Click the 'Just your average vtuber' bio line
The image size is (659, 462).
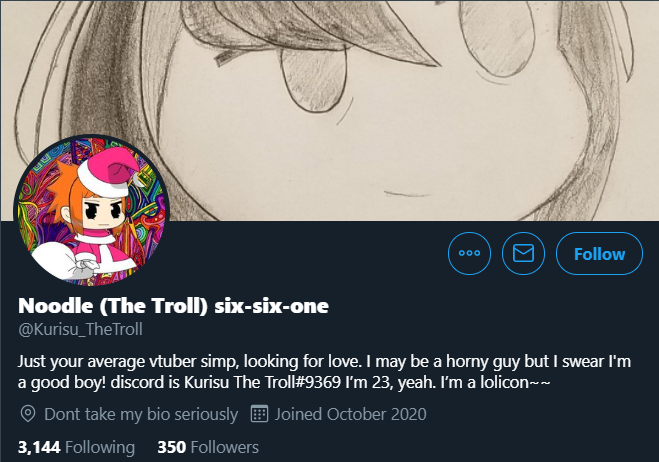click(x=324, y=362)
